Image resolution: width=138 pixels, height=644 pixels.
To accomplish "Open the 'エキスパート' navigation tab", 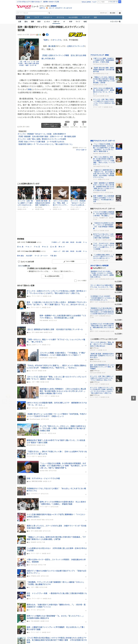I will [48, 17].
